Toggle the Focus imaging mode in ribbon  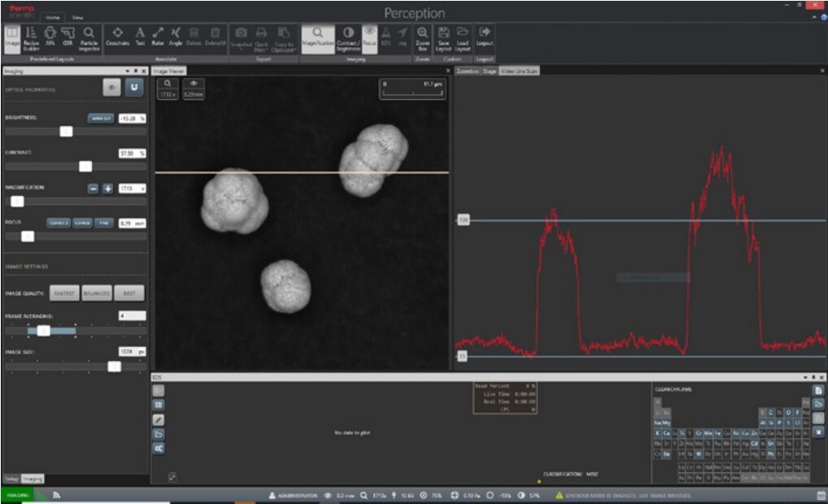pos(368,37)
